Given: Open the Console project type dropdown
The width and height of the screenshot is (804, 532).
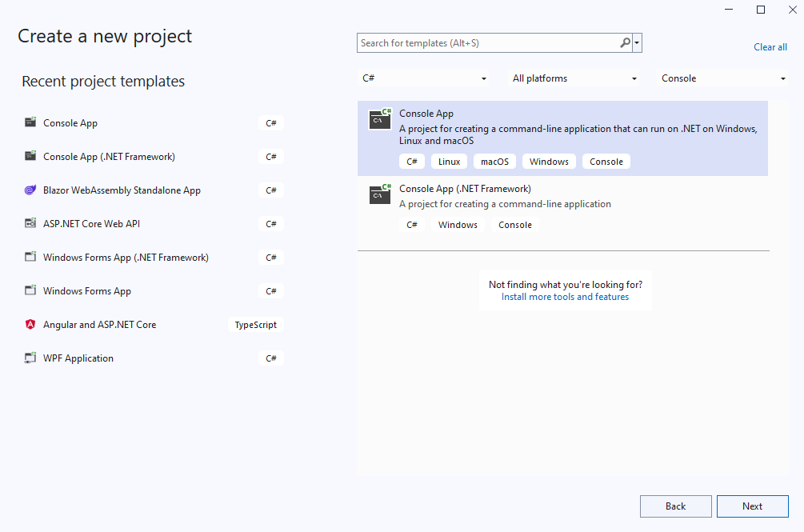Looking at the screenshot, I should (x=723, y=78).
